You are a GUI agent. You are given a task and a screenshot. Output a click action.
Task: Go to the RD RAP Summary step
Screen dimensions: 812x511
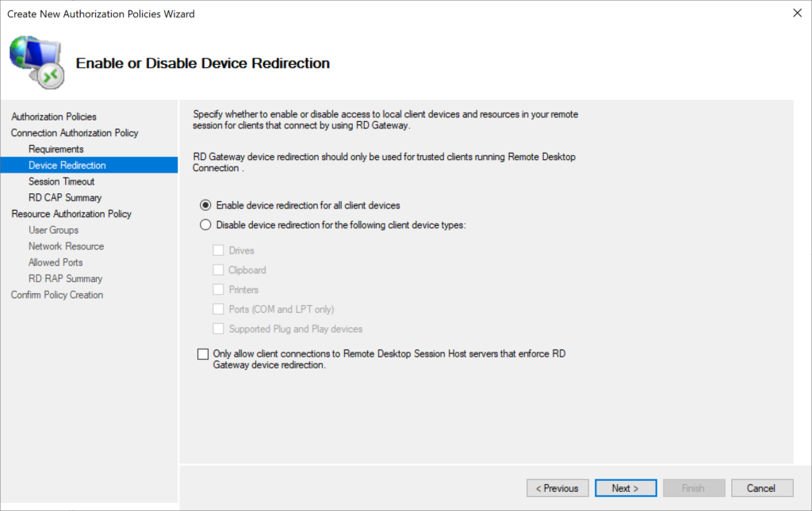(x=65, y=278)
